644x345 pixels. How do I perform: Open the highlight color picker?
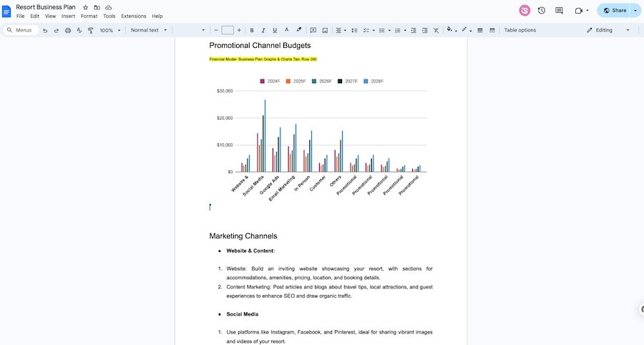299,30
